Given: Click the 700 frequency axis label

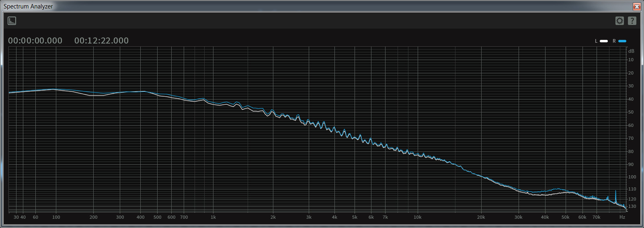Looking at the screenshot, I should pos(184,217).
